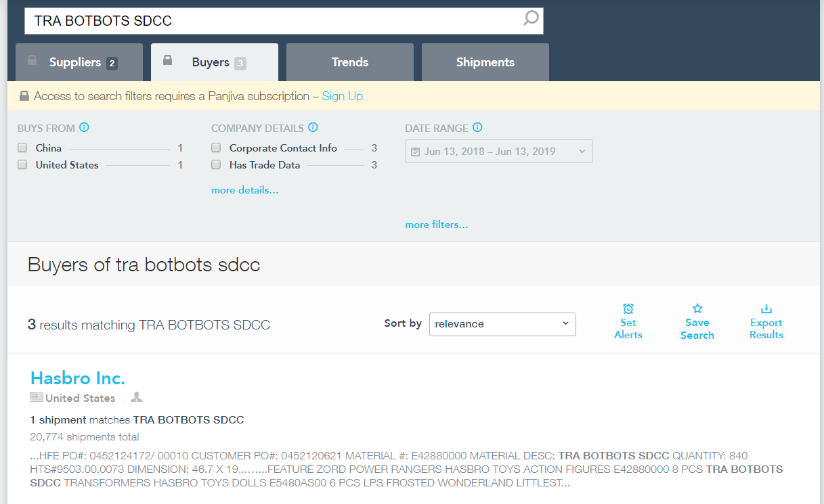Enable Has Trade Data checkbox
The height and width of the screenshot is (504, 824).
coord(216,164)
